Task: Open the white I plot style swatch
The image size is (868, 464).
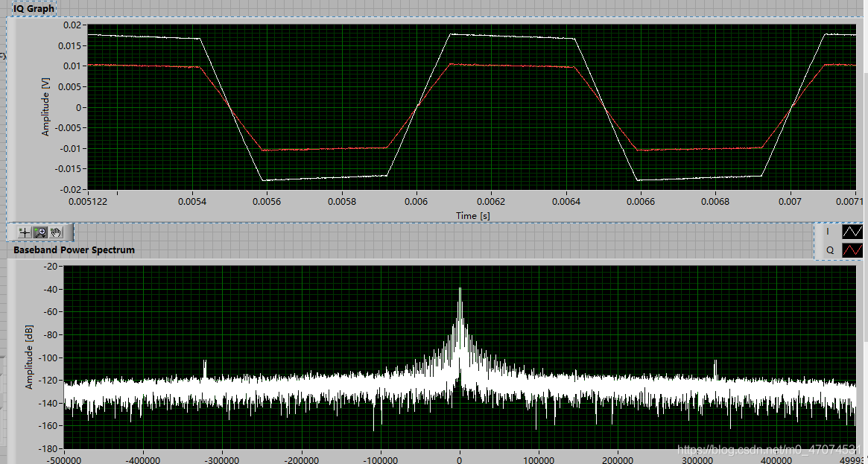Action: 852,231
